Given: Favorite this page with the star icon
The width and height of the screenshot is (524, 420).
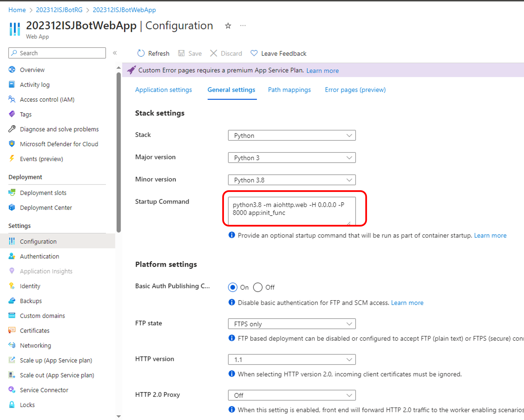Looking at the screenshot, I should [x=228, y=26].
